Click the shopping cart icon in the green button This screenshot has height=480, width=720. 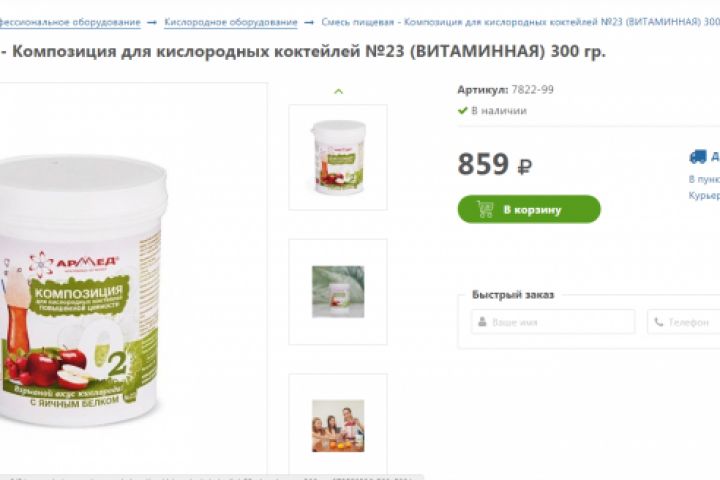485,209
